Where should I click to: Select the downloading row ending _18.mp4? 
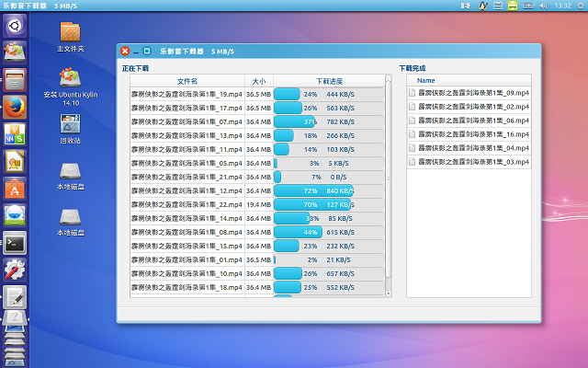pyautogui.click(x=257, y=287)
